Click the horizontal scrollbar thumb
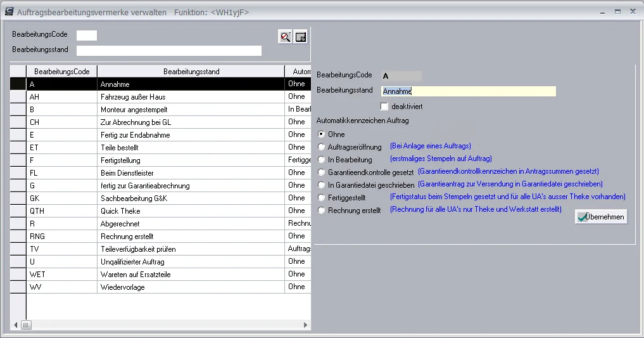The height and width of the screenshot is (338, 644). click(x=26, y=325)
